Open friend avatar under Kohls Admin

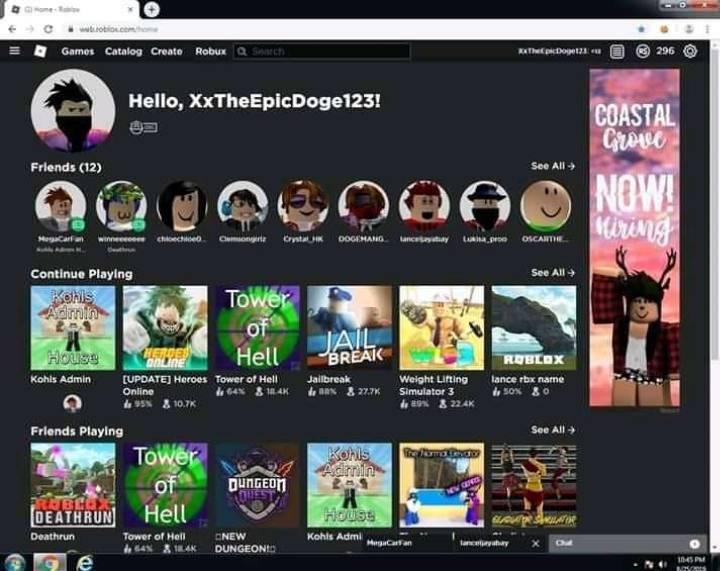point(73,403)
